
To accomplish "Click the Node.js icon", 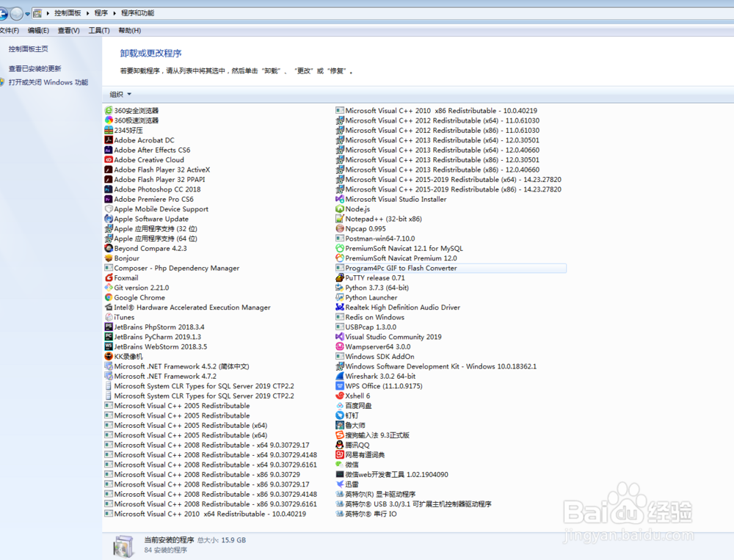I will [x=340, y=209].
